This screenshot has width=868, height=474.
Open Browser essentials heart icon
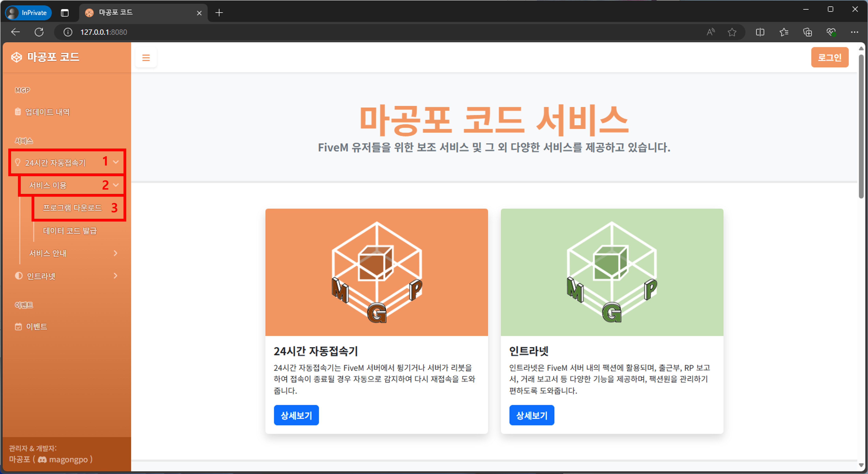pyautogui.click(x=831, y=32)
